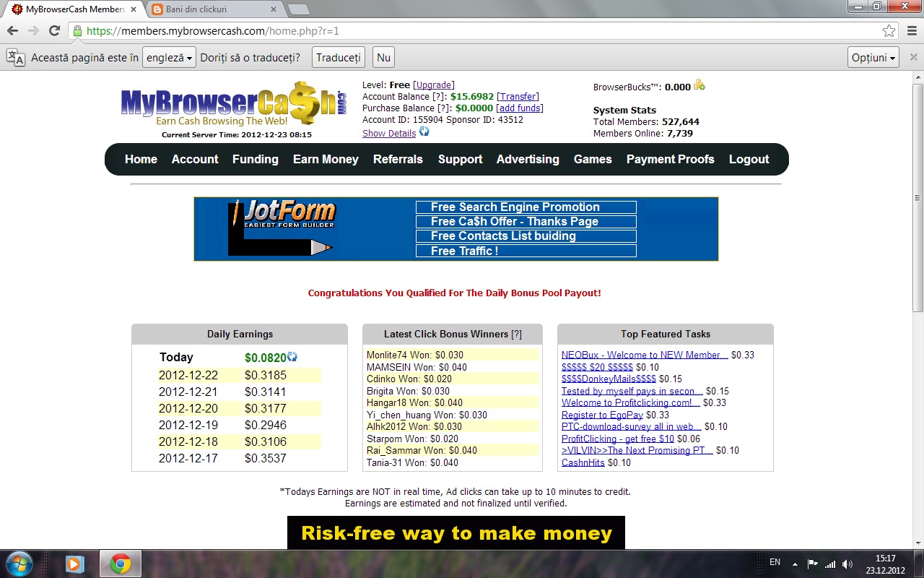Open the engleză language dropdown

(x=168, y=56)
